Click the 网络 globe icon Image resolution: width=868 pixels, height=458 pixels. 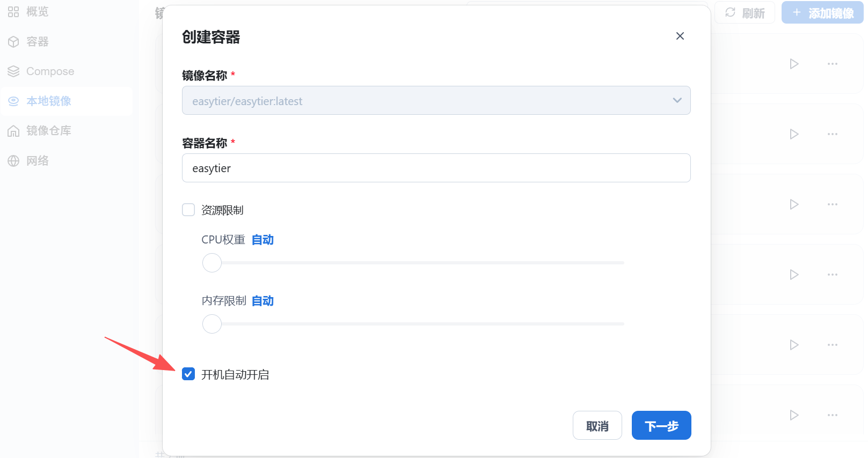tap(13, 161)
